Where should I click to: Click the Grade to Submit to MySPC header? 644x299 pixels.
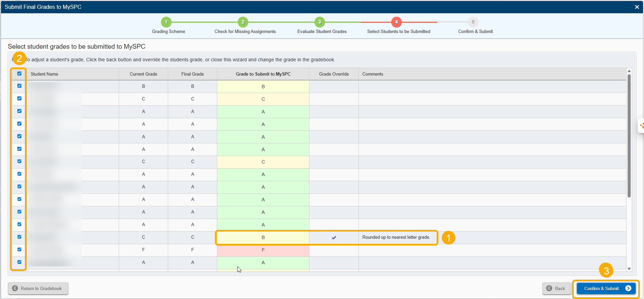tap(263, 74)
